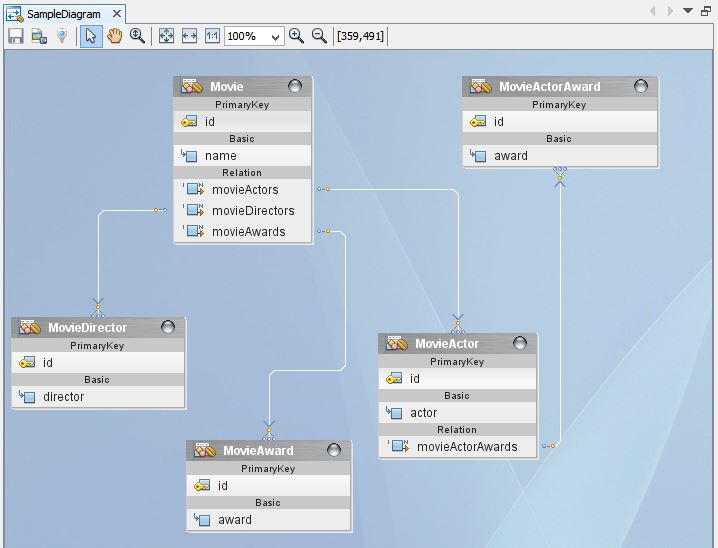
Task: Click the MovieActorAward entity class icon
Action: [481, 86]
